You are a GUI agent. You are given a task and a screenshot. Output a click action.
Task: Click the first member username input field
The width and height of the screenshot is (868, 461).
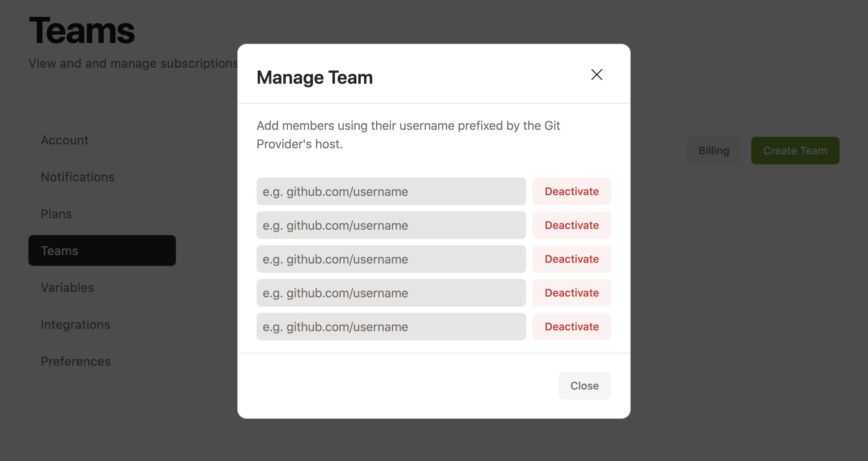click(x=391, y=191)
